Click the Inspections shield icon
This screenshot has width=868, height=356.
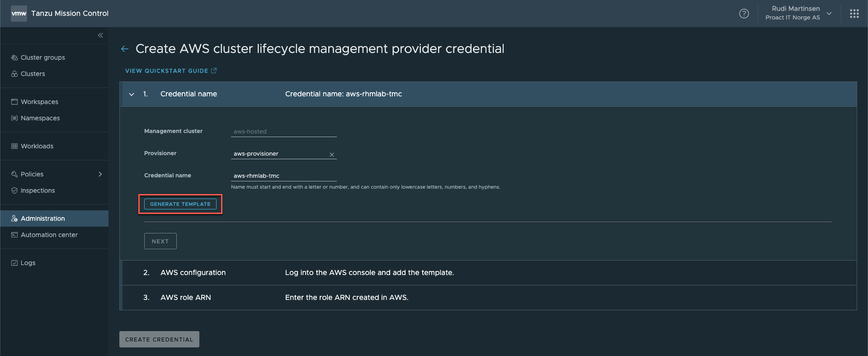point(14,190)
